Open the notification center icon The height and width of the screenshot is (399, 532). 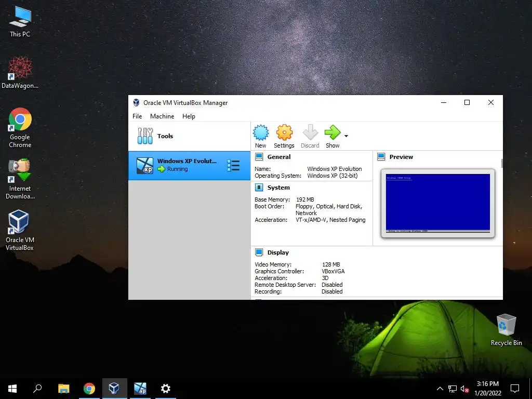[515, 389]
